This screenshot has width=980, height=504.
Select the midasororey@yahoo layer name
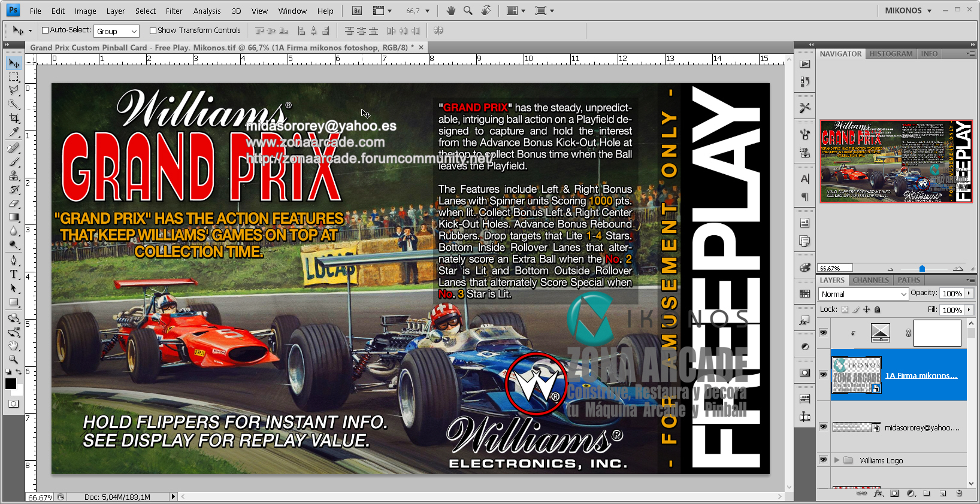(x=922, y=427)
